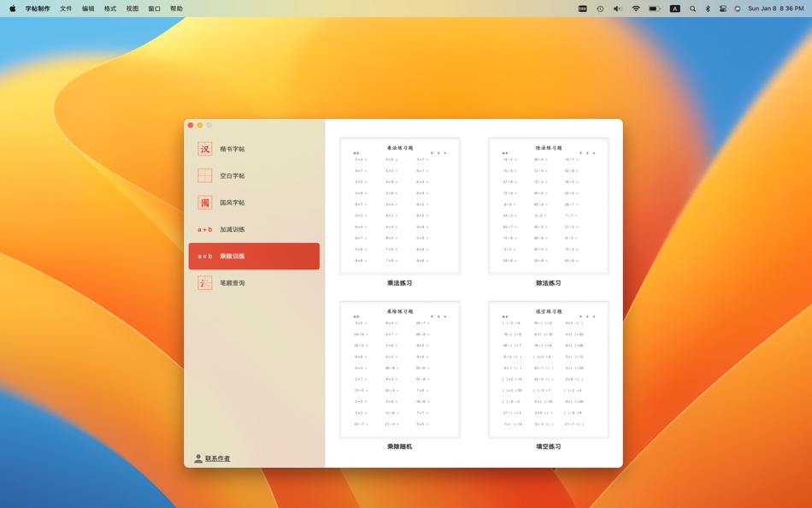Open Control Center in the menu bar
Screen dimensions: 812x508
click(x=722, y=9)
